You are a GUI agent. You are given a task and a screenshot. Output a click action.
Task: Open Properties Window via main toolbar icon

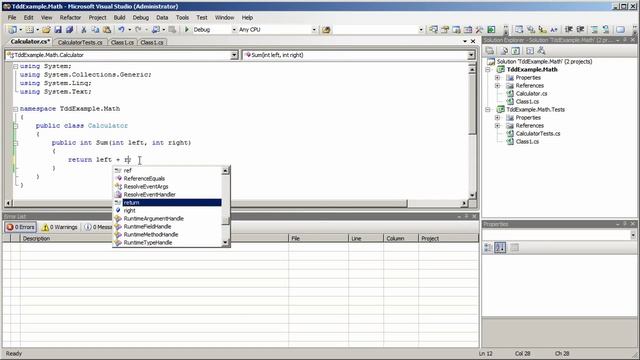pyautogui.click(x=445, y=29)
